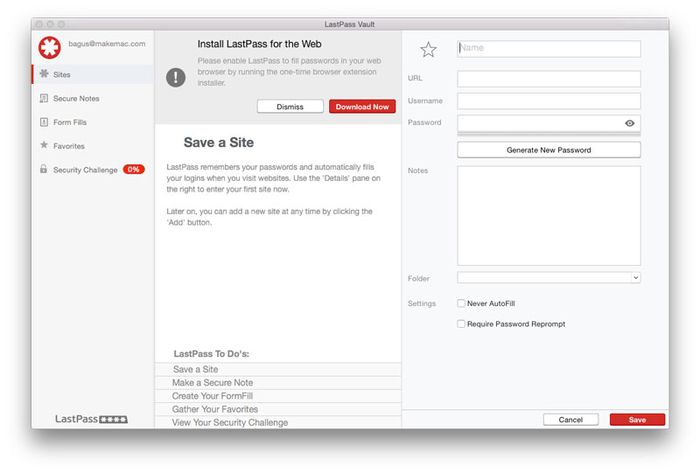The height and width of the screenshot is (473, 700).
Task: Click the Form Fills icon in sidebar
Action: pos(44,122)
